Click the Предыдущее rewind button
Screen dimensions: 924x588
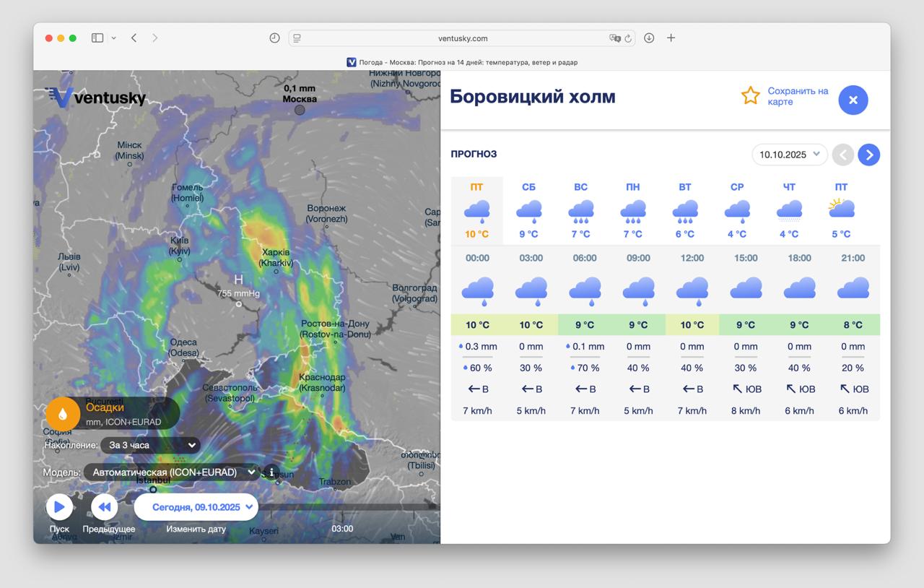pyautogui.click(x=104, y=506)
